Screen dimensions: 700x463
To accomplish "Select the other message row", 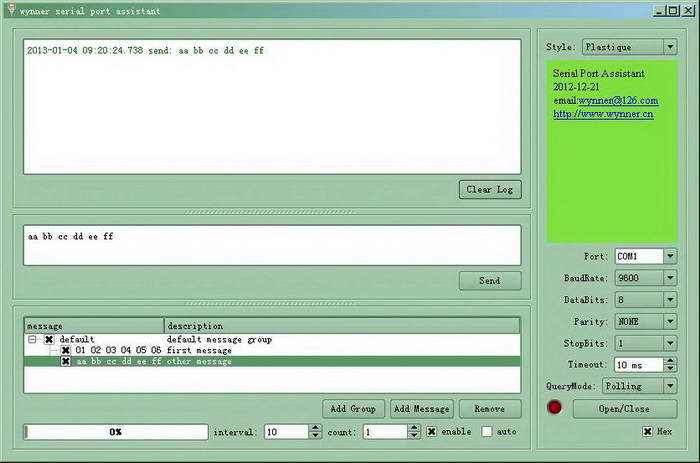I will [x=272, y=361].
